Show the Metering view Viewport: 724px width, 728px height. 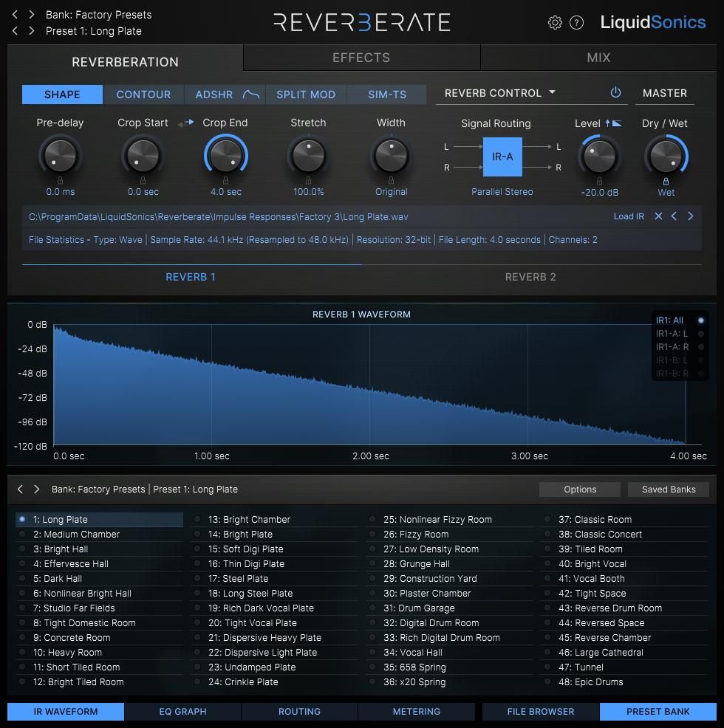(417, 711)
